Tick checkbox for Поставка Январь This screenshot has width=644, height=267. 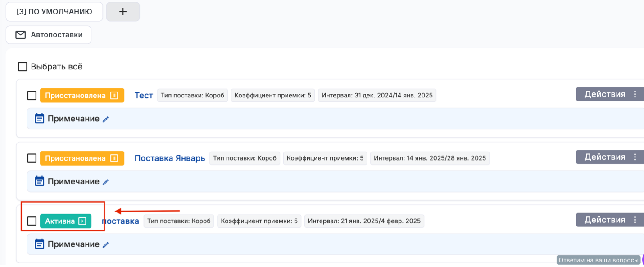[32, 158]
